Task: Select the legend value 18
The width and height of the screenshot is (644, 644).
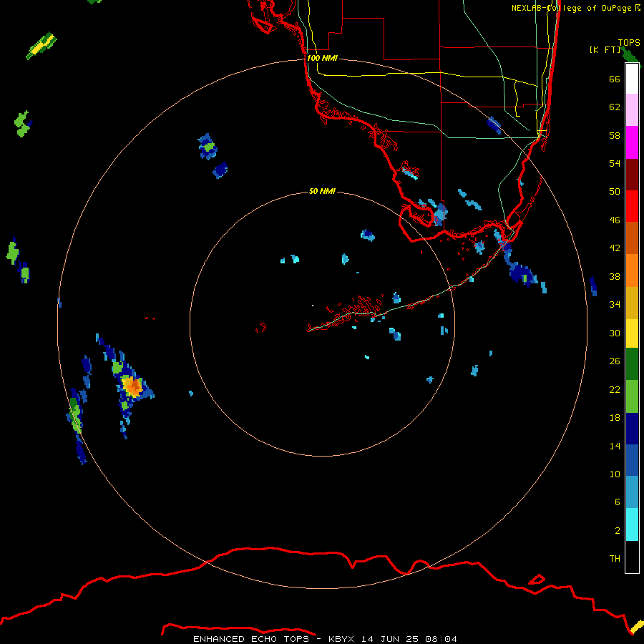Action: pos(615,418)
